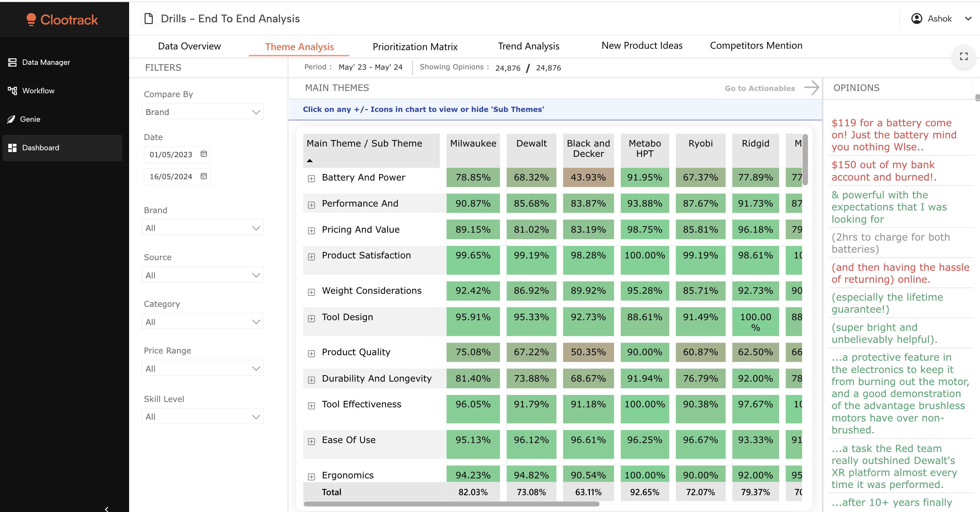Open calendar icon for end date 16/05/2024
980x512 pixels.
pos(204,176)
